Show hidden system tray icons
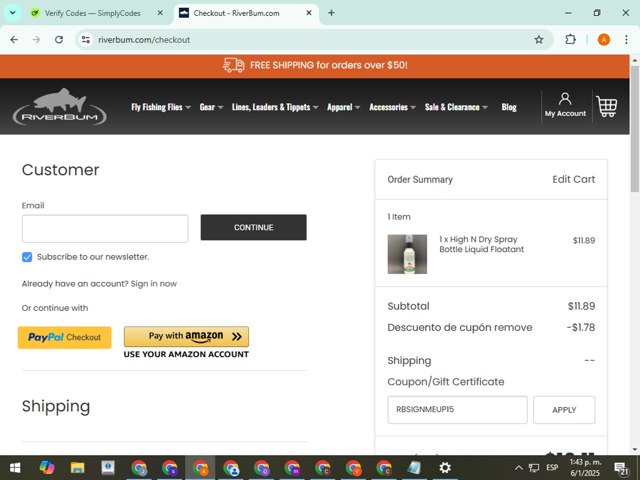The width and height of the screenshot is (640, 480). pos(518,468)
